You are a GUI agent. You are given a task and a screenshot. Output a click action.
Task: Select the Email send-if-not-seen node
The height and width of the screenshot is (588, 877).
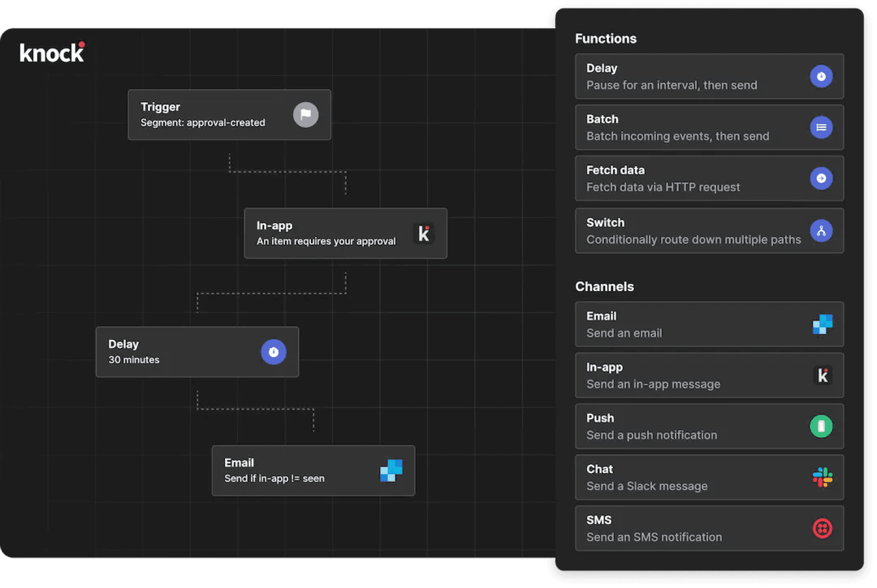coord(295,470)
